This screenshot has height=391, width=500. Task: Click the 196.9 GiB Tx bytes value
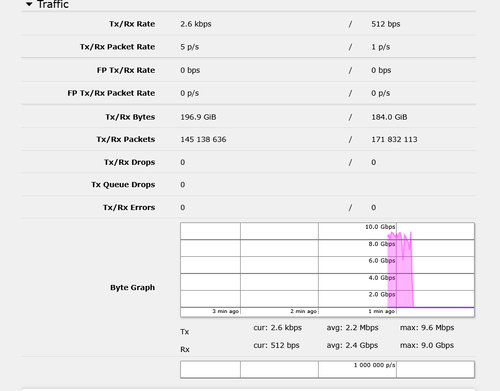pos(198,117)
